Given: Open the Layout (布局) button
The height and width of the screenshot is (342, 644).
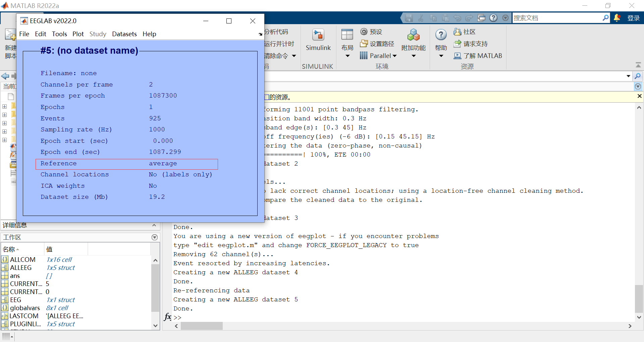Looking at the screenshot, I should (x=347, y=43).
